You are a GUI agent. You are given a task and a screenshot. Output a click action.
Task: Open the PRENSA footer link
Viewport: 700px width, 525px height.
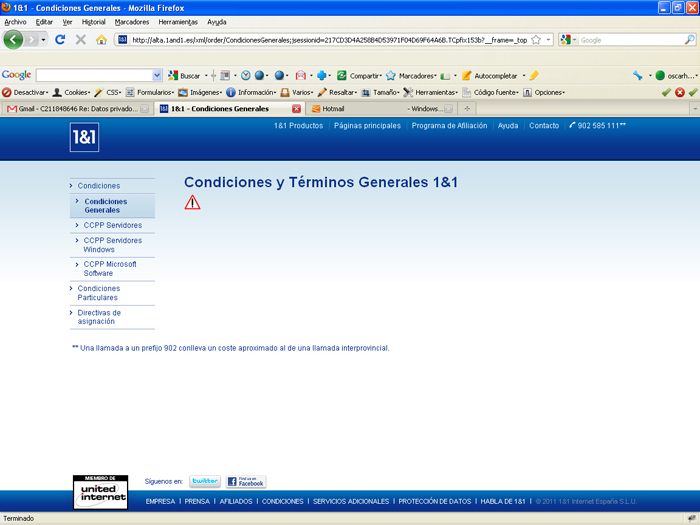click(197, 501)
